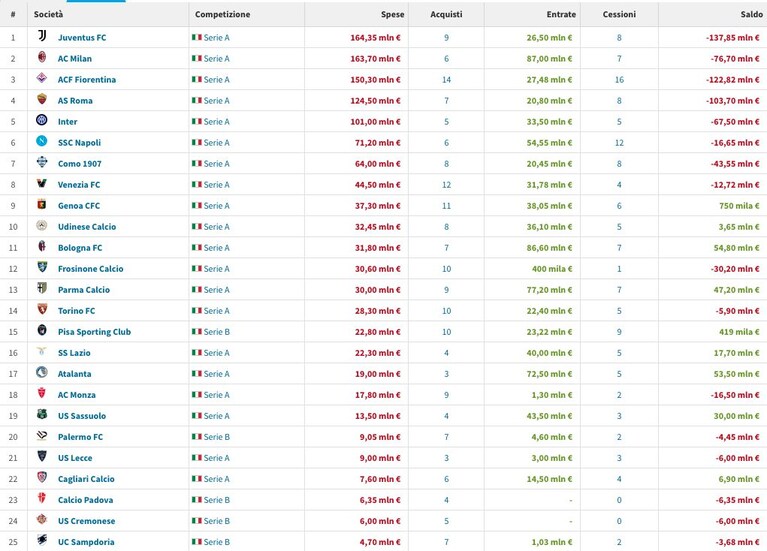
Task: Click the AS Roma crest icon
Action: click(42, 99)
